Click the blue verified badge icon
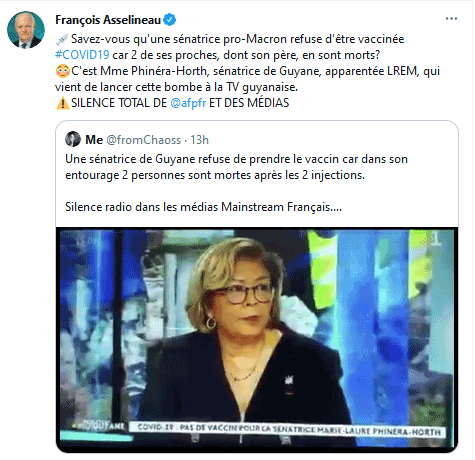The width and height of the screenshot is (475, 460). coord(170,20)
